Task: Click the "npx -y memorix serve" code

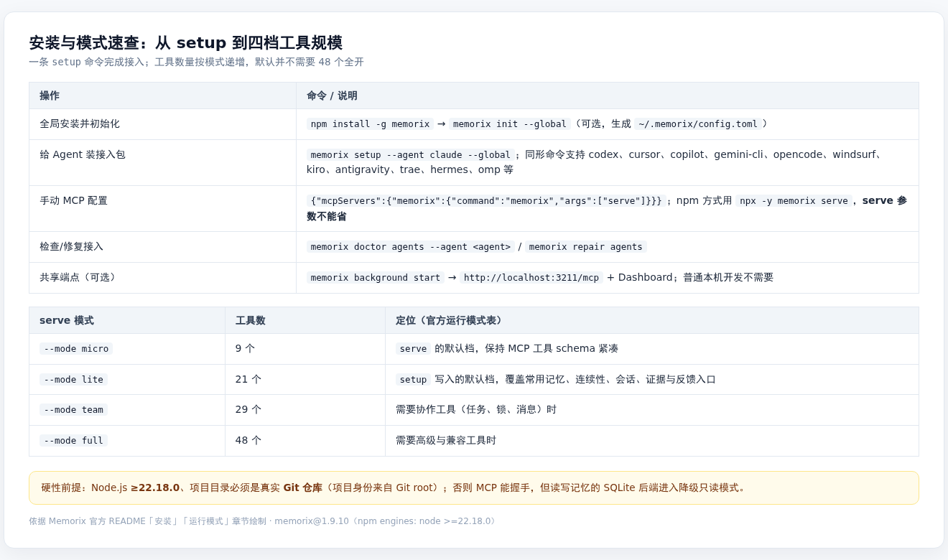Action: pyautogui.click(x=794, y=201)
